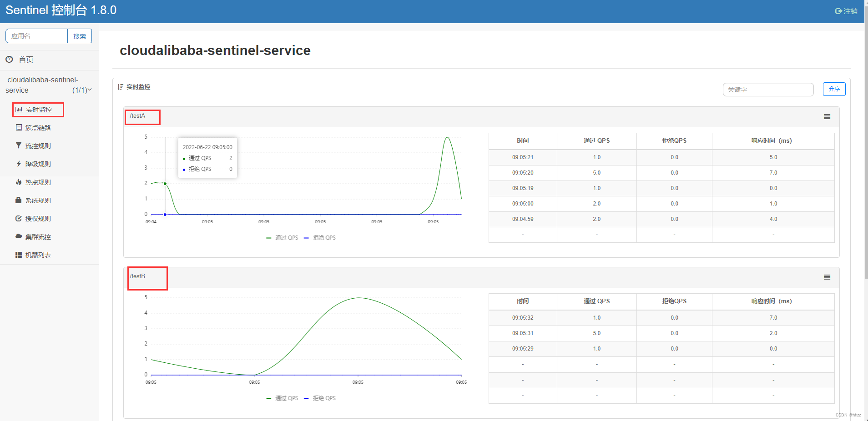Click the /testB resource name
This screenshot has height=421, width=868.
click(x=137, y=276)
